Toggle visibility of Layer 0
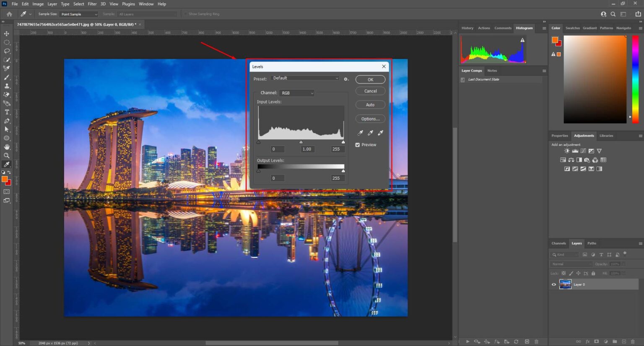 click(553, 284)
